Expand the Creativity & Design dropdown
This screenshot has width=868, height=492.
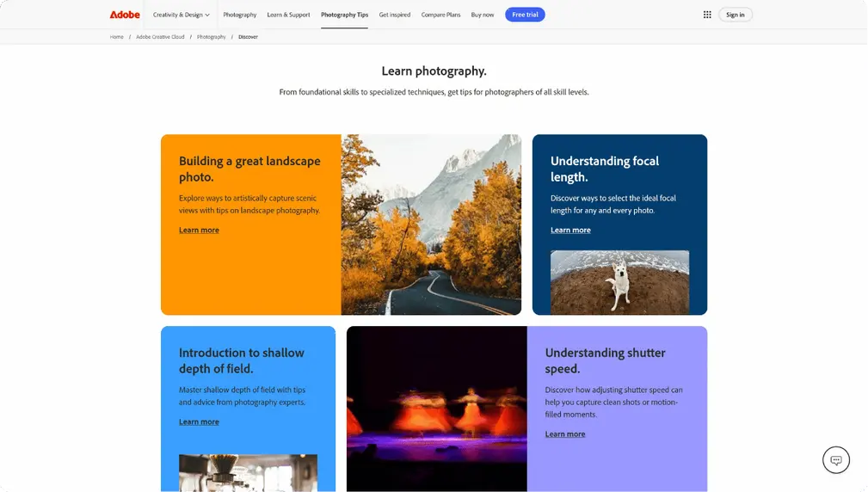point(182,15)
